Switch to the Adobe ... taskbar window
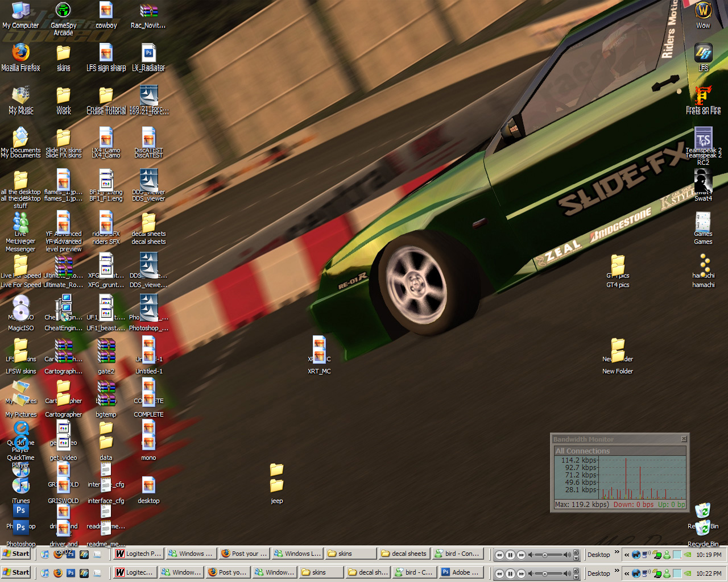The width and height of the screenshot is (728, 582). coord(462,572)
